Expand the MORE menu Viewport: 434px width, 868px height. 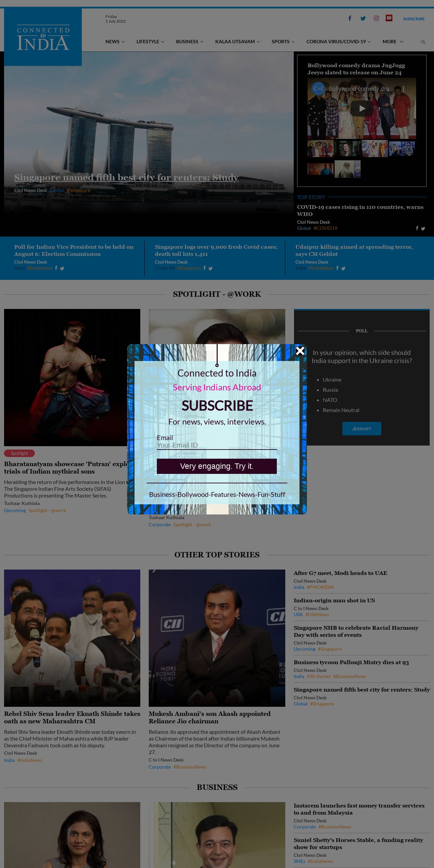[x=393, y=42]
